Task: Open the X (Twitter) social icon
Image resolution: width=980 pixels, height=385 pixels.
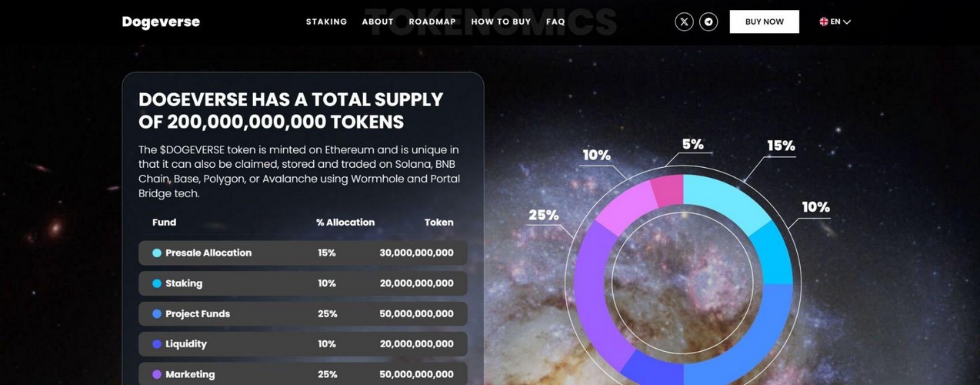Action: [x=684, y=22]
